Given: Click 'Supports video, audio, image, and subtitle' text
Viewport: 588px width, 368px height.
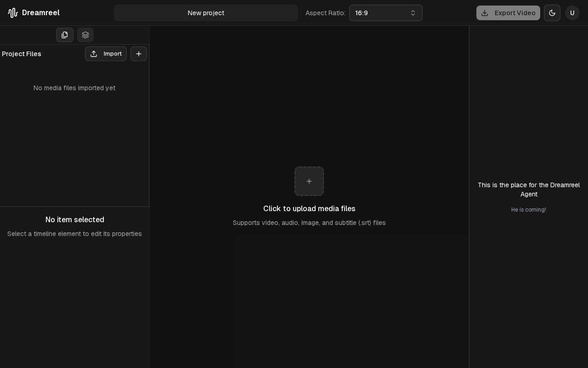Looking at the screenshot, I should click(x=309, y=223).
